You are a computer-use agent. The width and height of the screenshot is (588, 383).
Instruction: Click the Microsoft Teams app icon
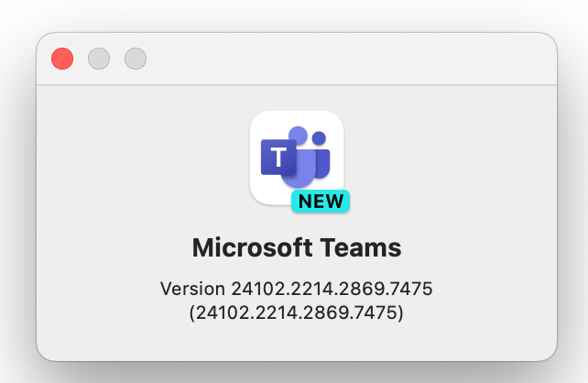coord(297,158)
